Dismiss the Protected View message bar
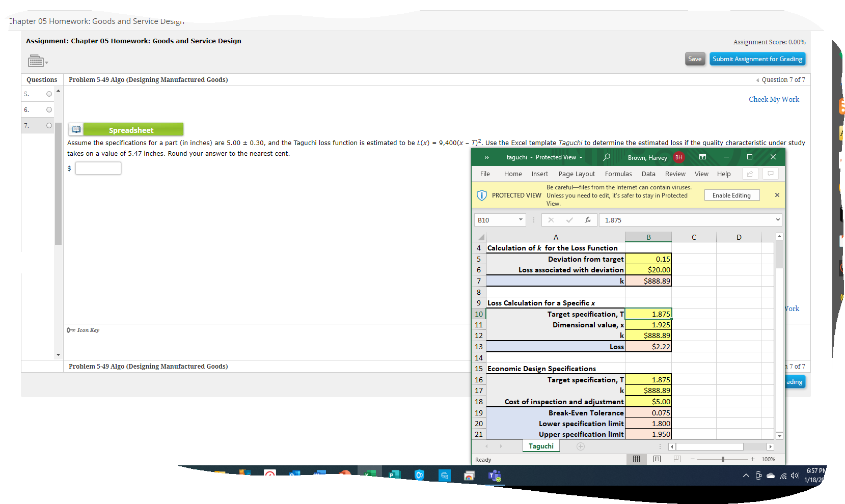 (x=777, y=195)
